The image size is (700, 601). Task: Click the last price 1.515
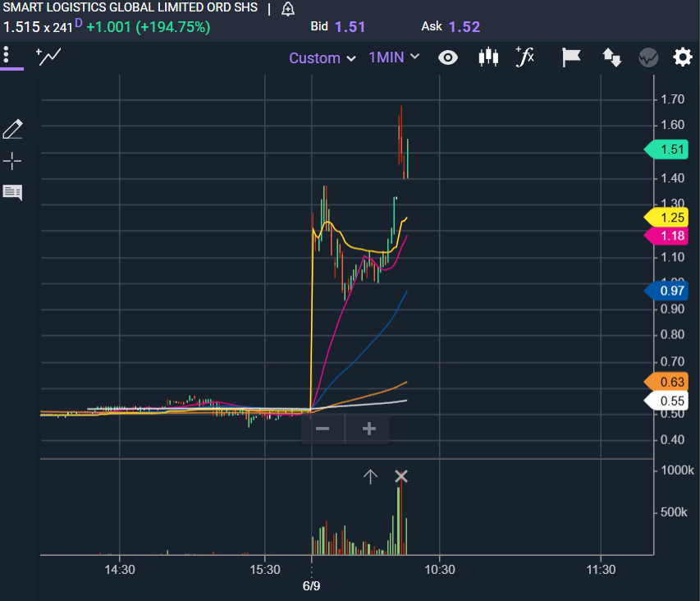[21, 27]
